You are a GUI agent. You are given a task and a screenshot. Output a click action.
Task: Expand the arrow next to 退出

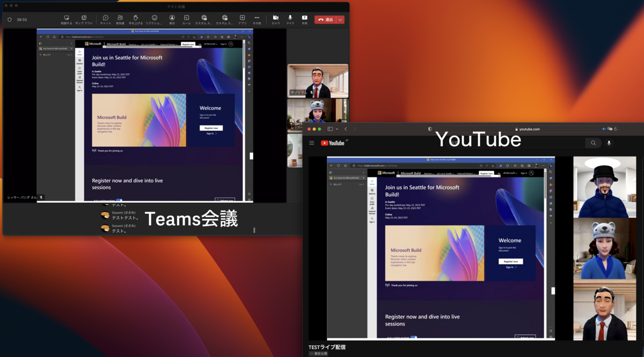340,20
